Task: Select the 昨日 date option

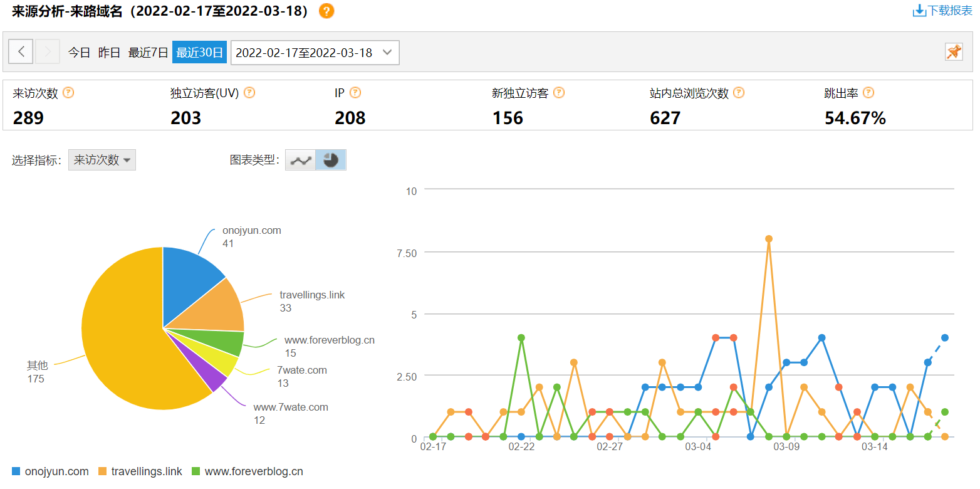Action: click(109, 53)
